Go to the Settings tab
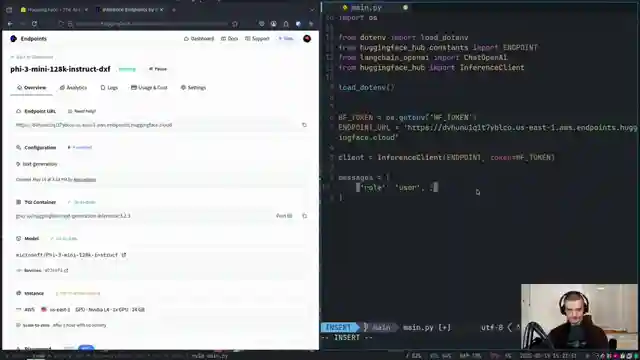Screen dimensions: 640x360 193,87
